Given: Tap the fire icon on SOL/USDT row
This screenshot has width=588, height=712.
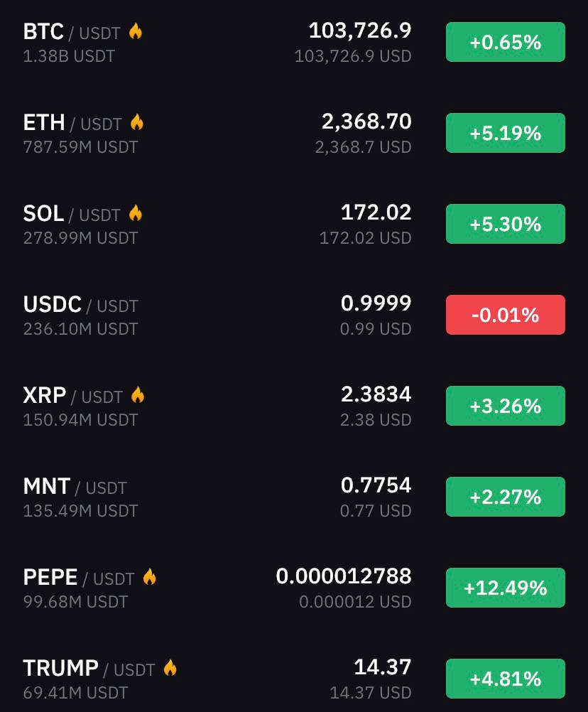Looking at the screenshot, I should [x=136, y=213].
